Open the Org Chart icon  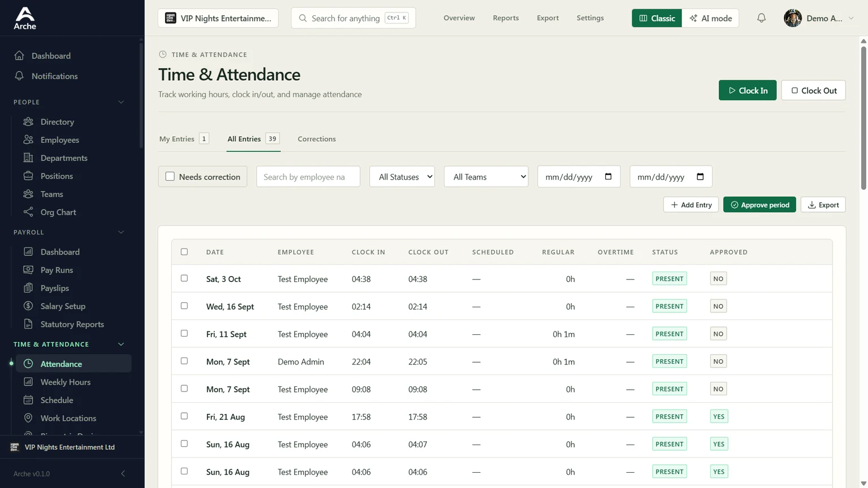tap(28, 212)
